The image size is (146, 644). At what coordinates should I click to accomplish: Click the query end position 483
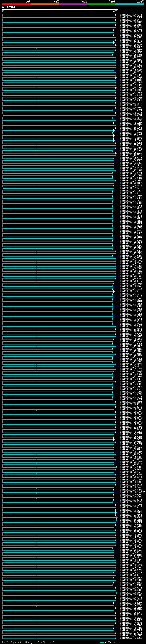[115, 11]
